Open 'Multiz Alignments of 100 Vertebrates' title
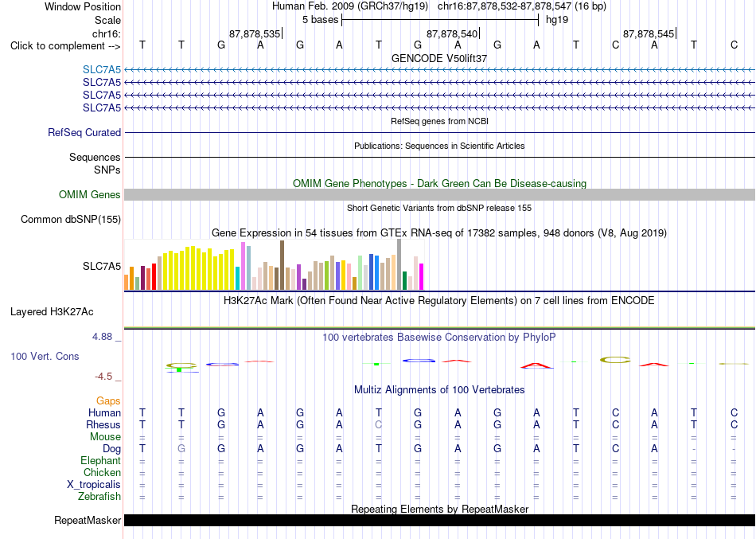Viewport: 756px width, 539px height. click(x=439, y=390)
